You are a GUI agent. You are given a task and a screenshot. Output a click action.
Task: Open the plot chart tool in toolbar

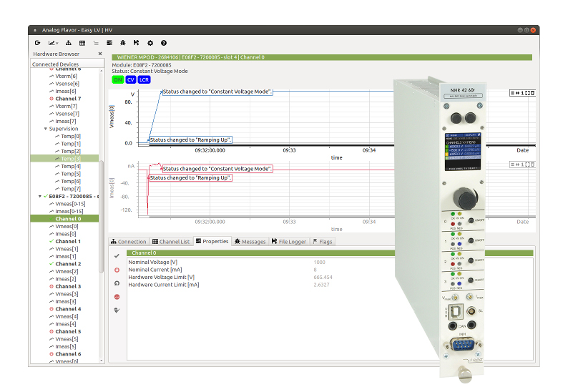point(52,43)
